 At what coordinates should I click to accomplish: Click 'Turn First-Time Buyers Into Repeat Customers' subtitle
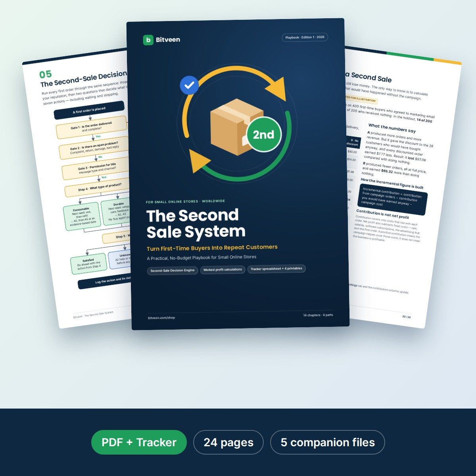click(212, 248)
